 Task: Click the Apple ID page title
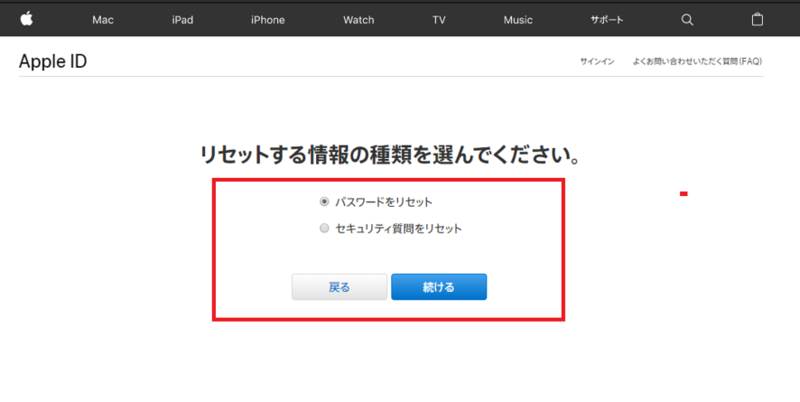point(53,61)
